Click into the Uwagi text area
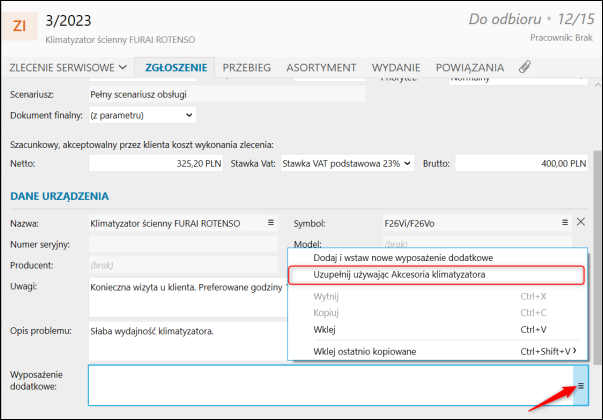This screenshot has height=420, width=603. (188, 297)
